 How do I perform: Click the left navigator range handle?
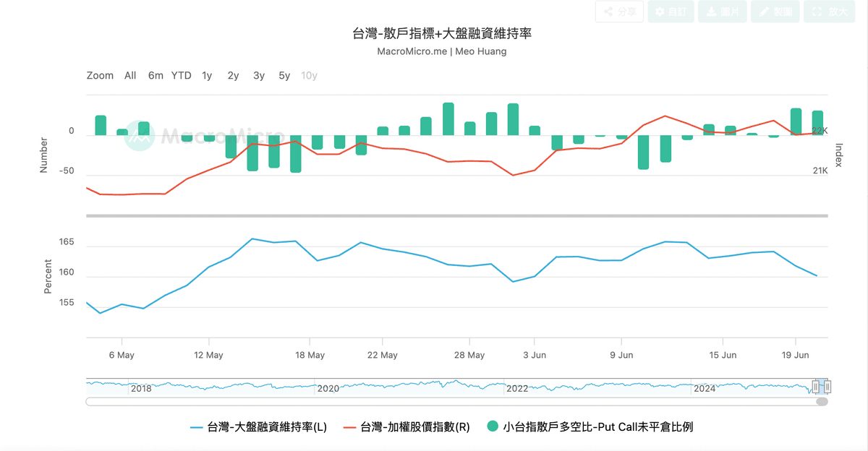pos(815,387)
